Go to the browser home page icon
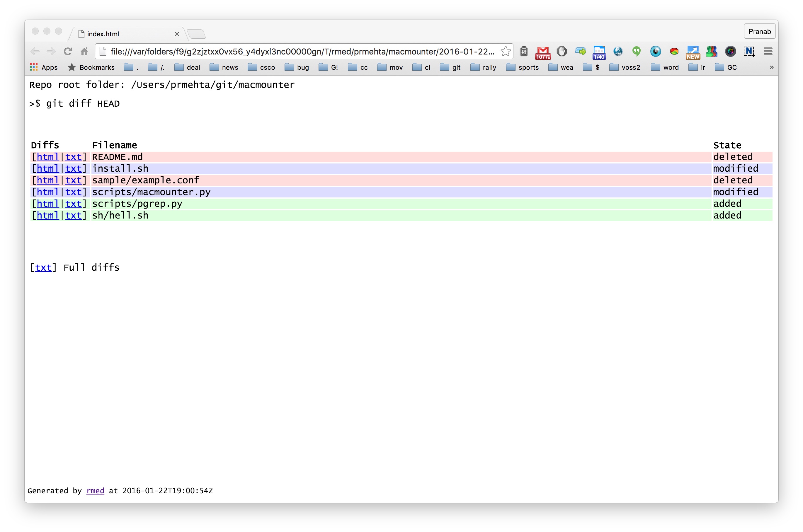Screen dimensions: 803x532 coord(84,52)
